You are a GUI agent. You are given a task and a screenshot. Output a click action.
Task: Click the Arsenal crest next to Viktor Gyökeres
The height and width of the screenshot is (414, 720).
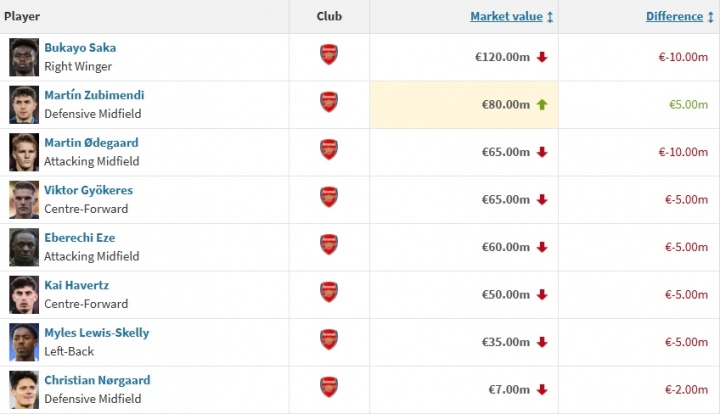(329, 198)
